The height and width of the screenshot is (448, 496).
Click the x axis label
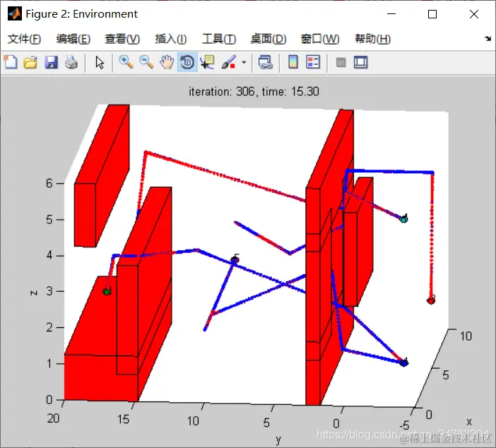[x=469, y=422]
